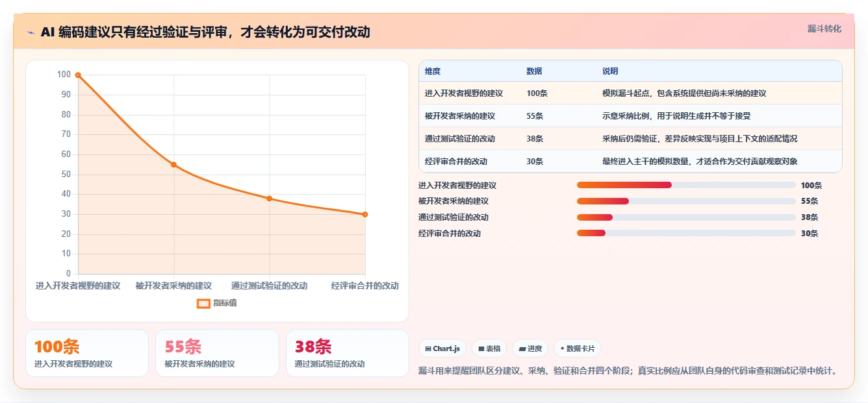Click the orange legend swatch for 指标值
The height and width of the screenshot is (403, 868).
(203, 303)
